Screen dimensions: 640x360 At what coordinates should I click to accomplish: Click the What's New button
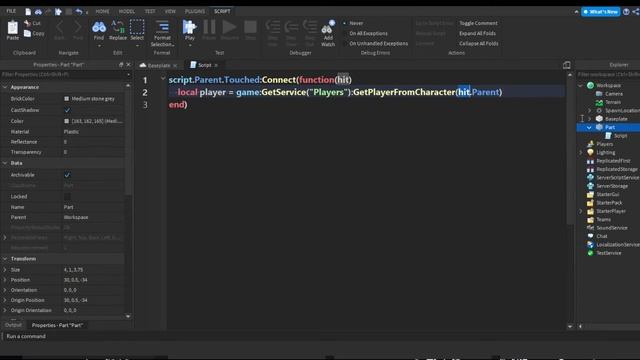[x=601, y=12]
